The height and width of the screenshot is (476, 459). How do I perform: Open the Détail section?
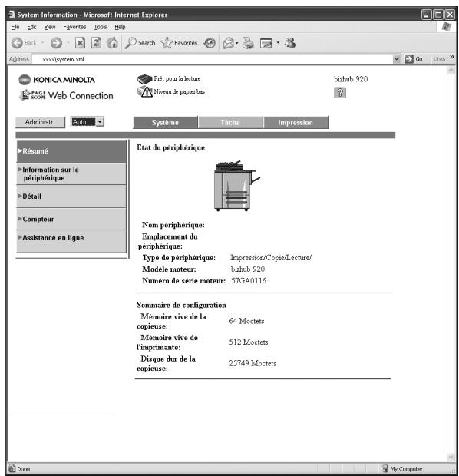coord(71,197)
